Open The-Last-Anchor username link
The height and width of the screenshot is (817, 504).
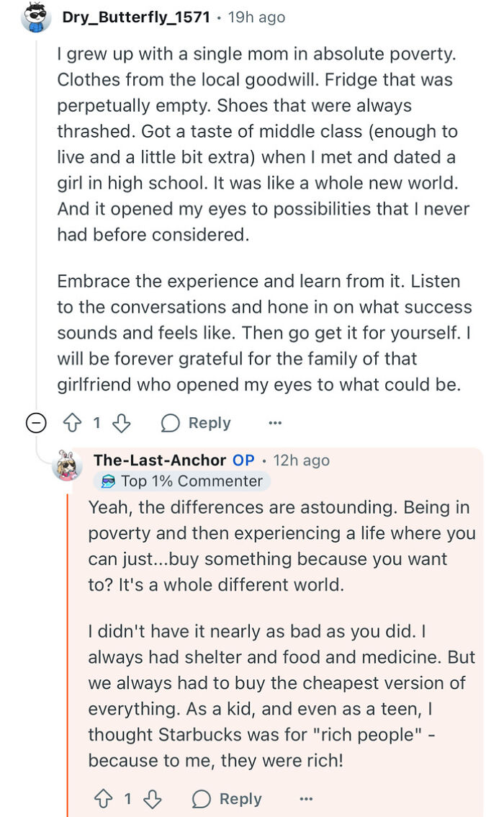click(x=159, y=460)
